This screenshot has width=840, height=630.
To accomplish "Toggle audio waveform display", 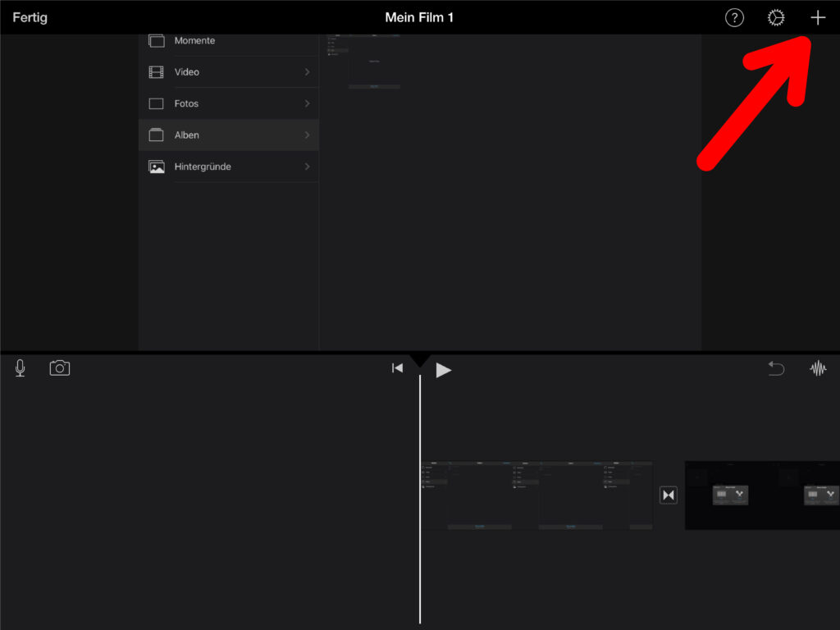I will coord(818,369).
